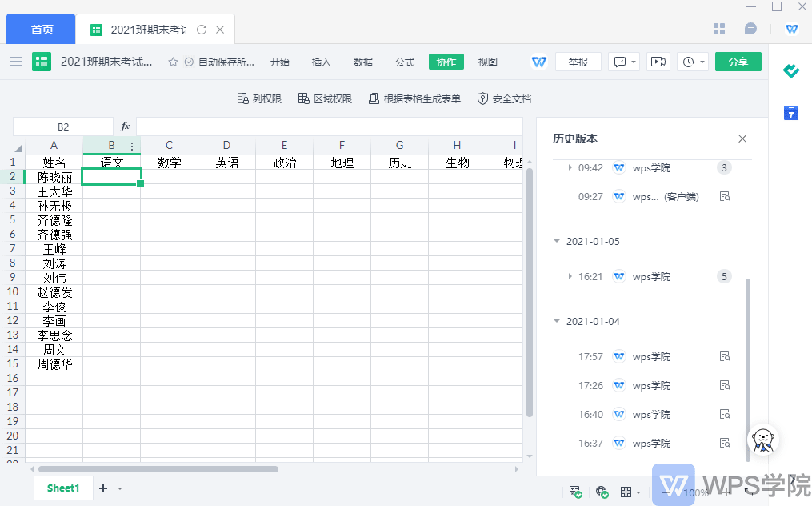Click the spreadsheet vertical scrollbar thumb
Viewport: 812px width, 506px height.
pyautogui.click(x=530, y=292)
